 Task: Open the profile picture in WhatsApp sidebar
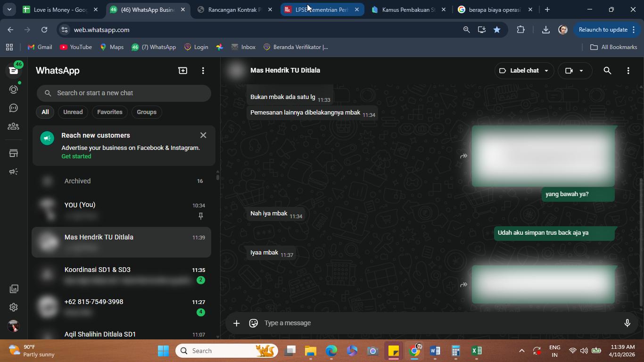coord(14,326)
